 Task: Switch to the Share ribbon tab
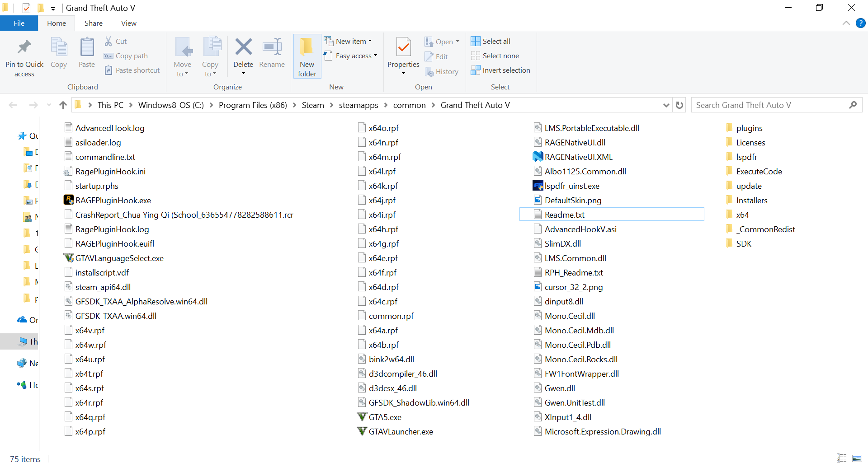click(x=94, y=23)
